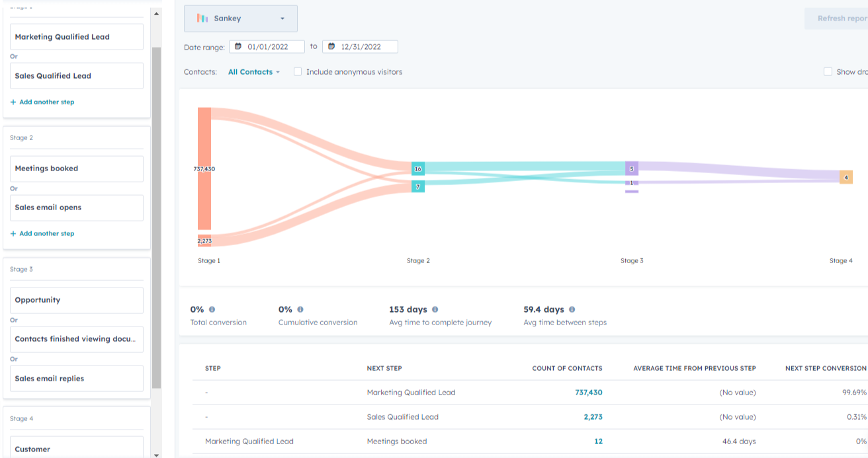This screenshot has width=868, height=458.
Task: Enable Include anonymous visitors
Action: click(x=297, y=71)
